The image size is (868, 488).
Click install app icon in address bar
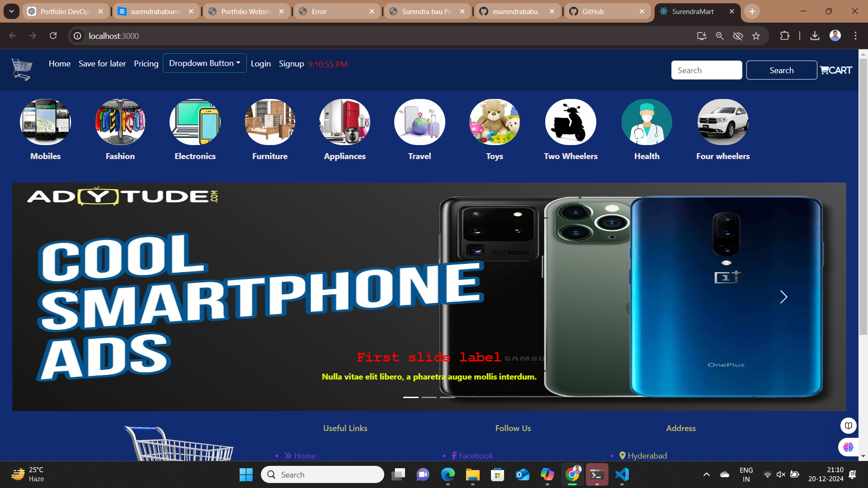coord(702,36)
